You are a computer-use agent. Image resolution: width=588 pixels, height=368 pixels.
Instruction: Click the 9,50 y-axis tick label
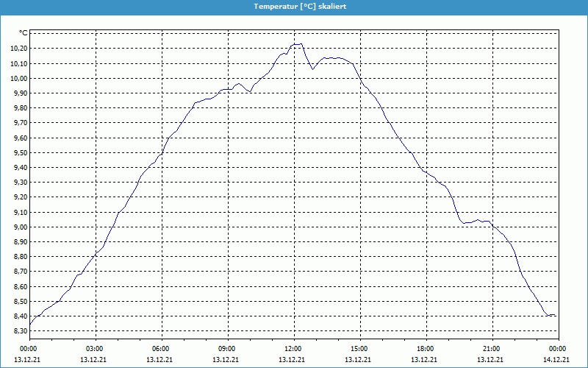tap(19, 153)
